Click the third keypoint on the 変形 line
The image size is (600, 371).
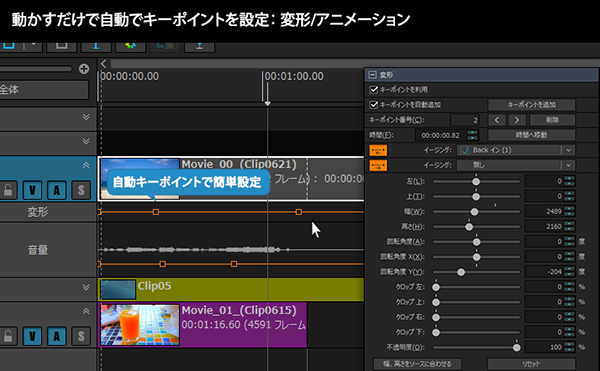pos(298,212)
